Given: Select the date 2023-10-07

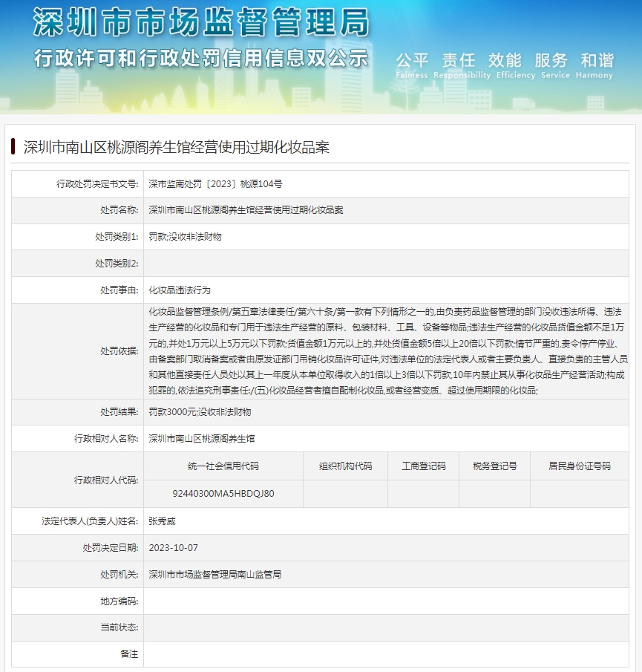Looking at the screenshot, I should (174, 548).
